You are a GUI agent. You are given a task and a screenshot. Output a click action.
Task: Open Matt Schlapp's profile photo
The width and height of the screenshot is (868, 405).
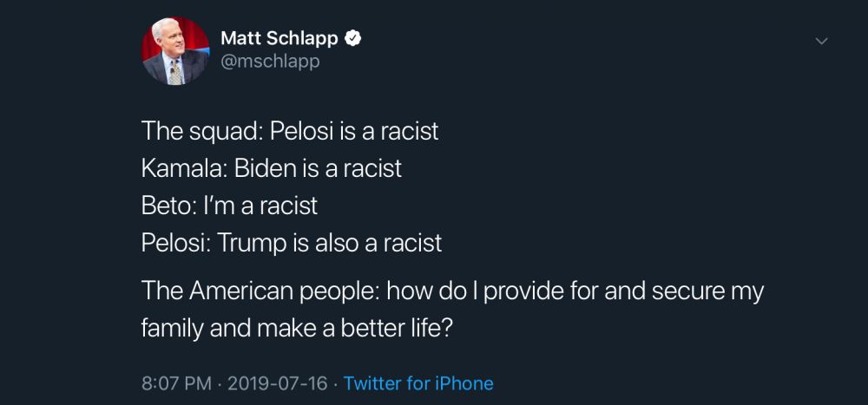click(175, 50)
